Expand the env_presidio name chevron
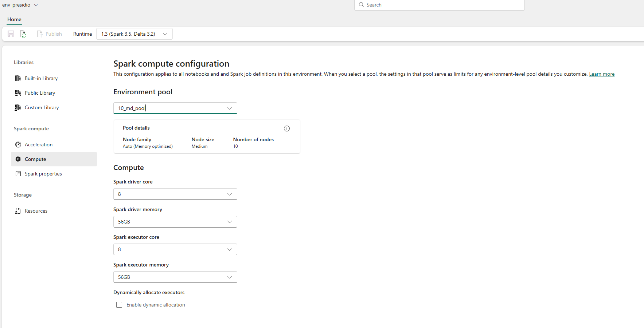The image size is (644, 328). click(x=36, y=5)
